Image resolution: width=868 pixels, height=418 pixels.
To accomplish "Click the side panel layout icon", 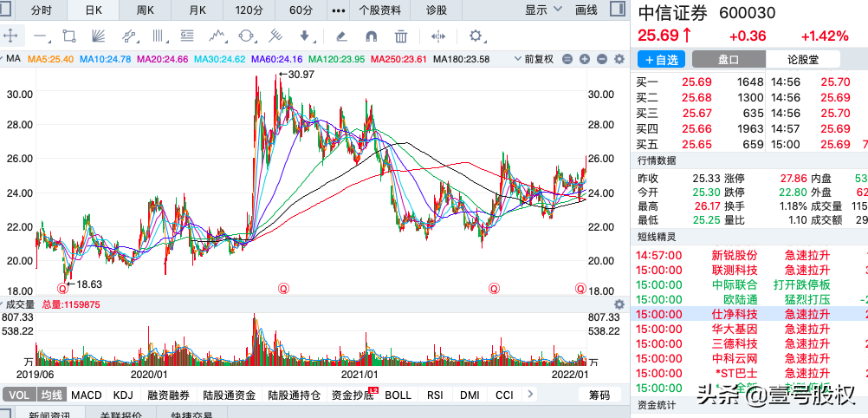I will [618, 10].
